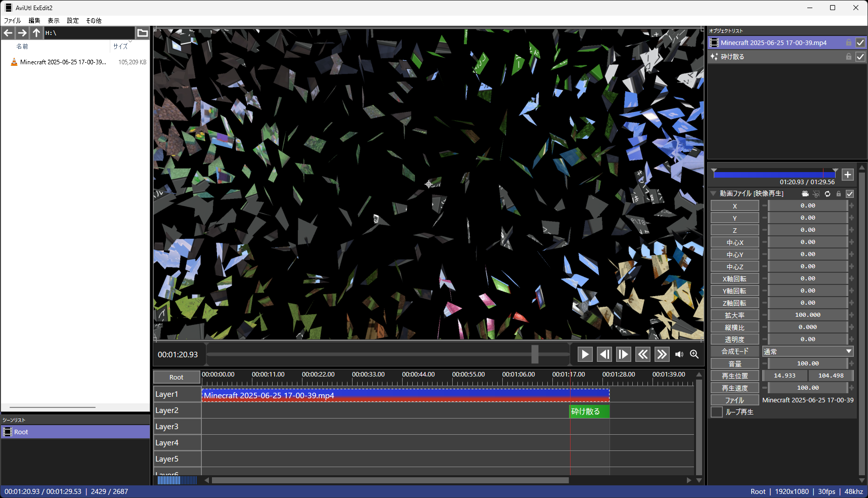Uncheck visibility of the 砕け散る object

point(860,57)
